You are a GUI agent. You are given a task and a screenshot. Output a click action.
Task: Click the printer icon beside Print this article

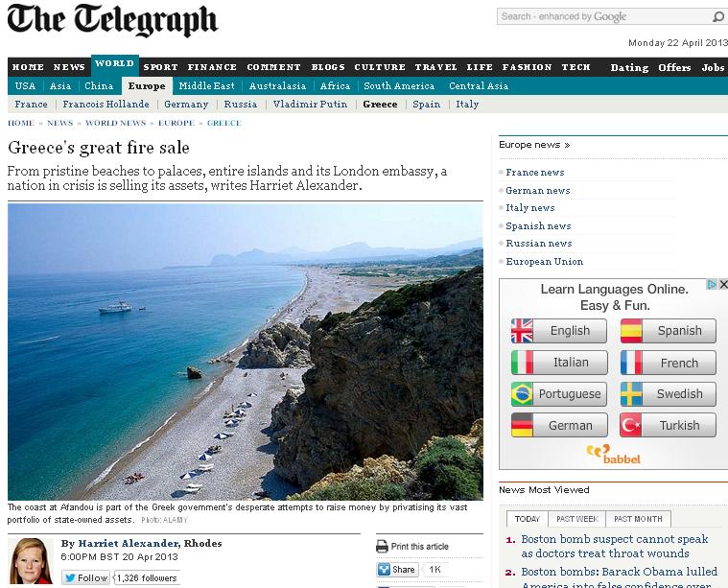[382, 546]
